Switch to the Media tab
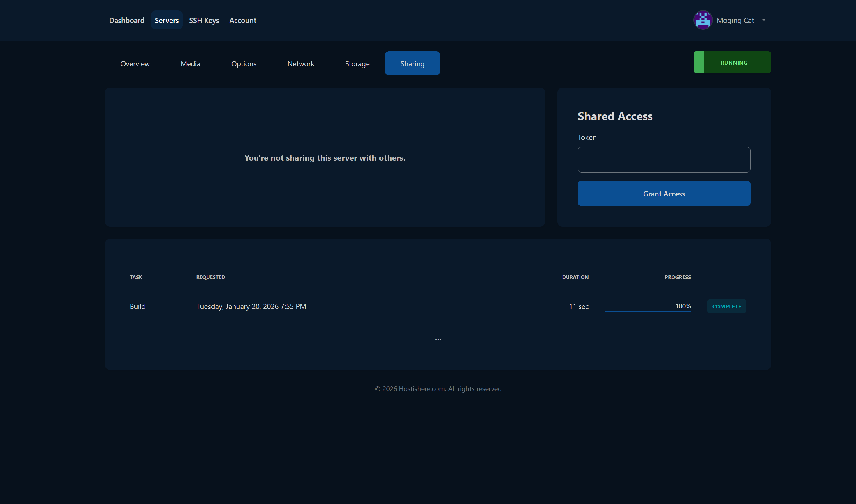856x504 pixels. tap(190, 63)
